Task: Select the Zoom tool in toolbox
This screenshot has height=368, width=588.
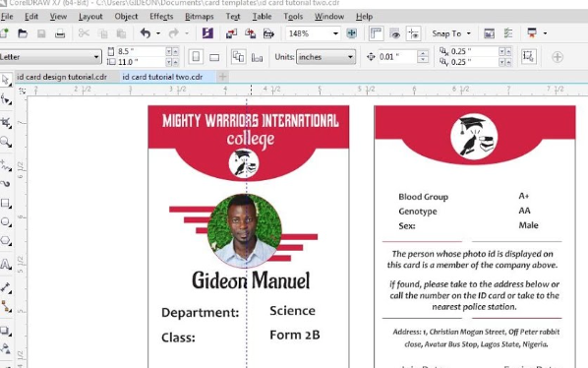Action: click(x=6, y=142)
